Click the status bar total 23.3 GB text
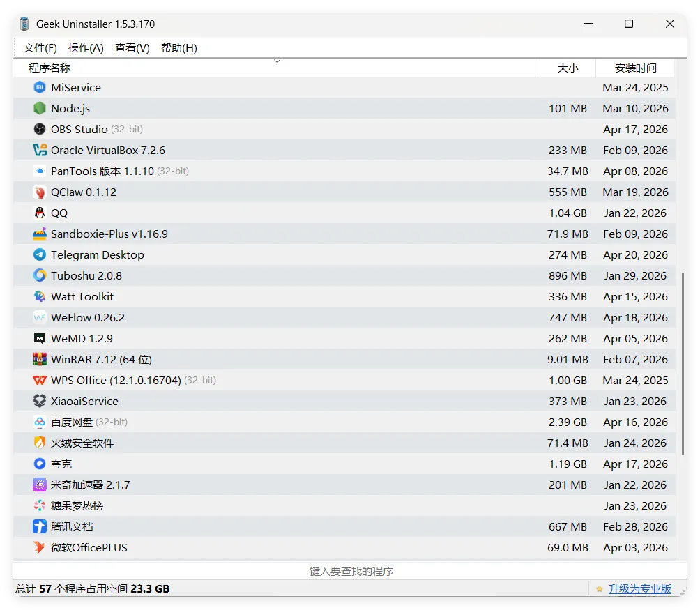Viewport: 700px width, 610px height. 150,589
